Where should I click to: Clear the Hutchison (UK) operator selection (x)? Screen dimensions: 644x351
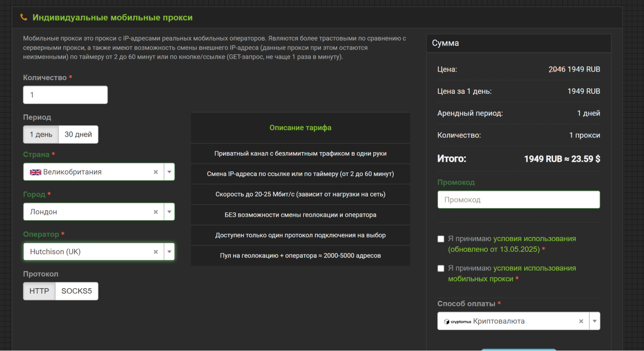click(x=156, y=252)
